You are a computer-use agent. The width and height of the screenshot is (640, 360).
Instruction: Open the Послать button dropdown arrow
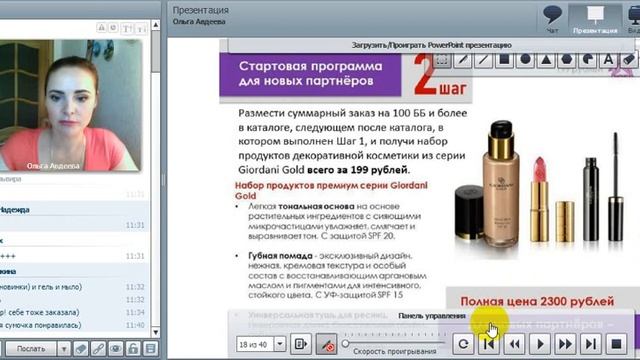[64, 349]
